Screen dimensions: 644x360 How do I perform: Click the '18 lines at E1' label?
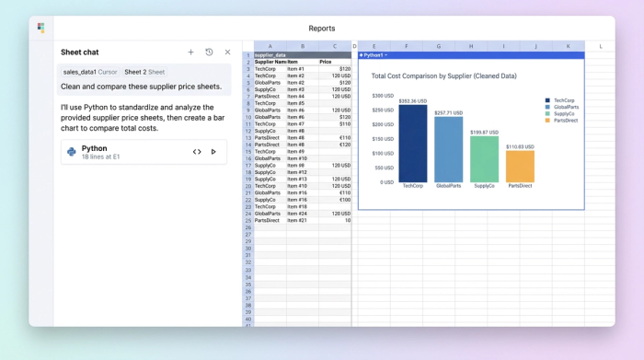100,157
